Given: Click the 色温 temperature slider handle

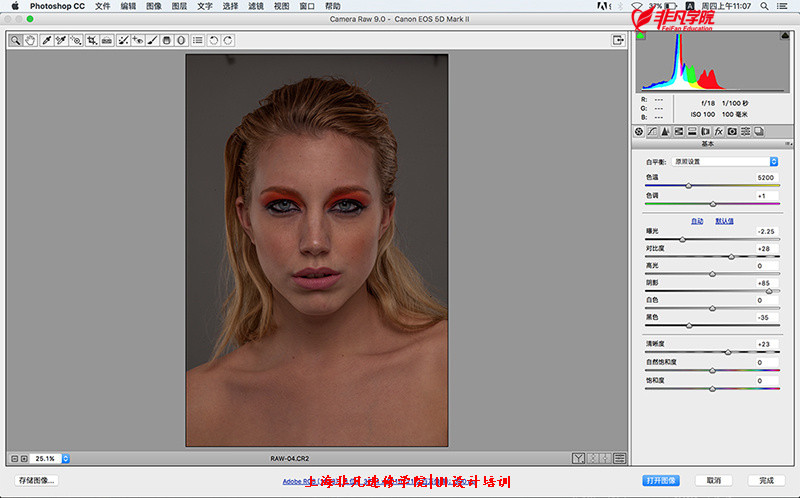Looking at the screenshot, I should [x=688, y=186].
